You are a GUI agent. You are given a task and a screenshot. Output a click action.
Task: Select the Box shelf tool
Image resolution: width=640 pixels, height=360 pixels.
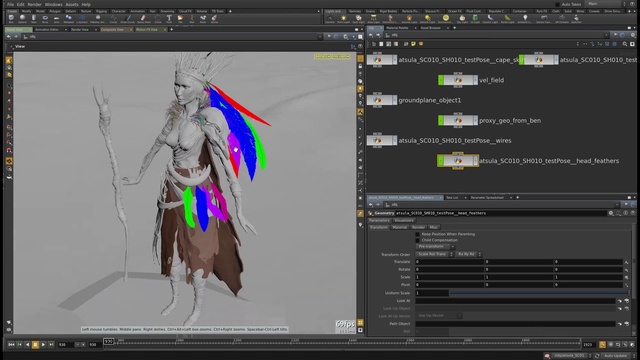[x=11, y=18]
